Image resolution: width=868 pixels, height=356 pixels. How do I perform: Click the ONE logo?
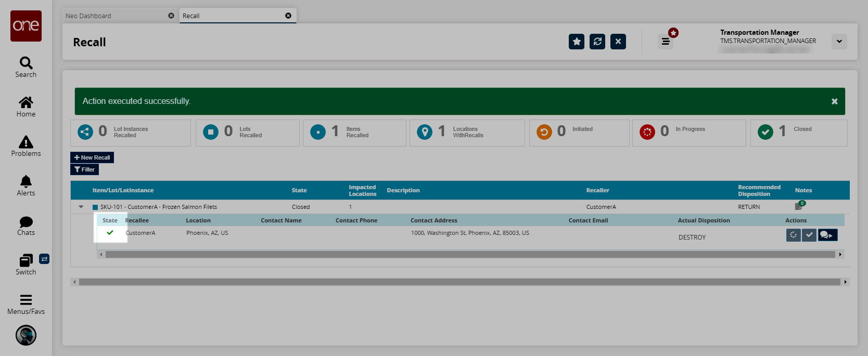coord(26,26)
